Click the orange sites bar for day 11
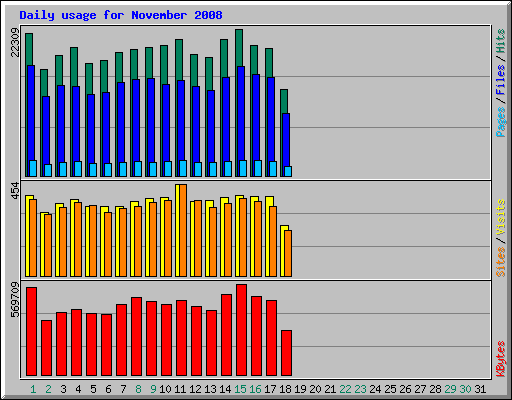Image resolution: width=512 pixels, height=400 pixels. coord(183,230)
